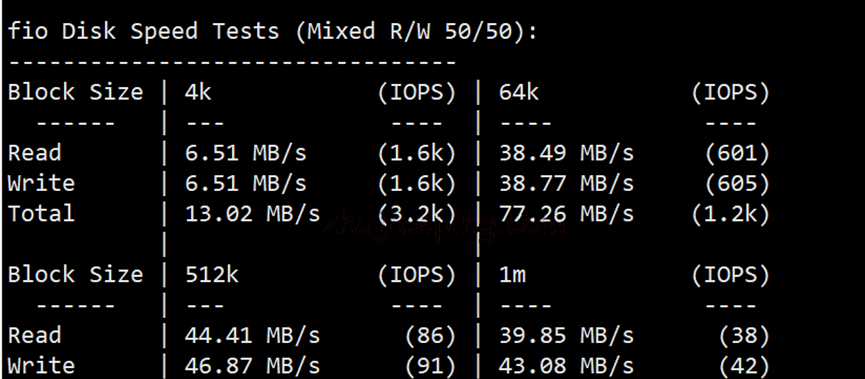
Task: Click 512k write speed 46.87 MB/s
Action: [252, 366]
